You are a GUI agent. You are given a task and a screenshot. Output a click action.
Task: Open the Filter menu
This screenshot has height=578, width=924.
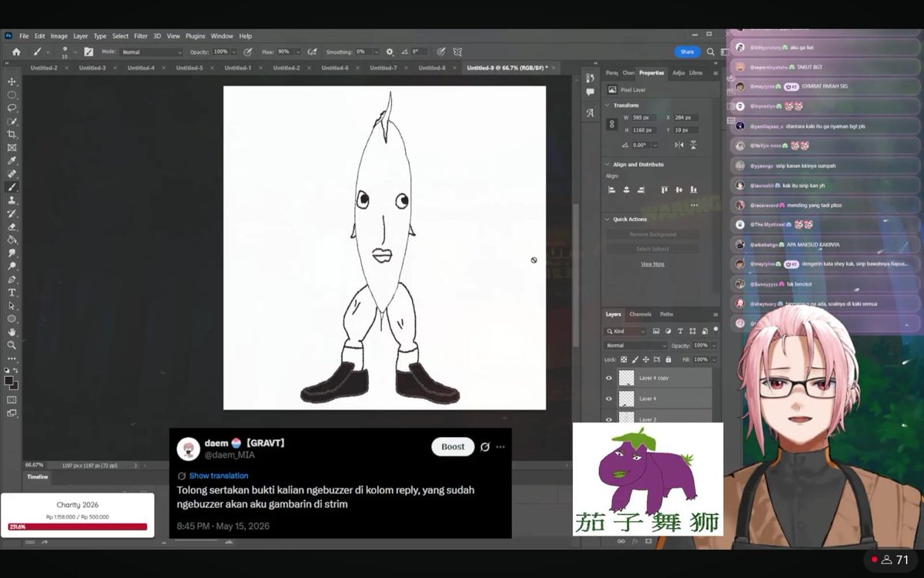(141, 36)
